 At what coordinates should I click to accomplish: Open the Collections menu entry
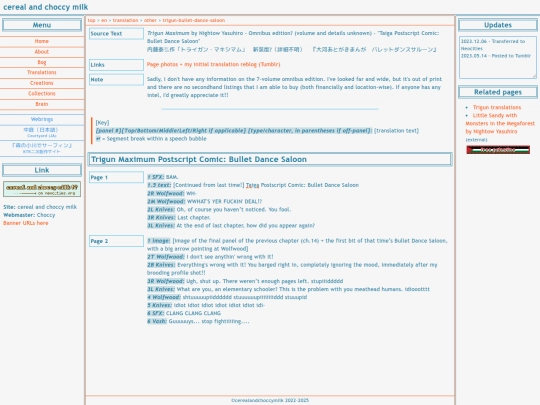(x=42, y=94)
